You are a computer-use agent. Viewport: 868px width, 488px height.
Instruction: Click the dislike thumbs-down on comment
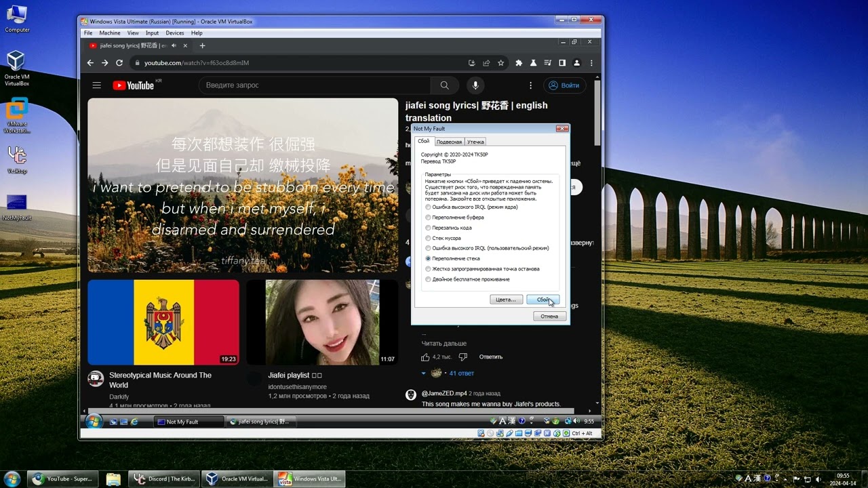pyautogui.click(x=463, y=357)
